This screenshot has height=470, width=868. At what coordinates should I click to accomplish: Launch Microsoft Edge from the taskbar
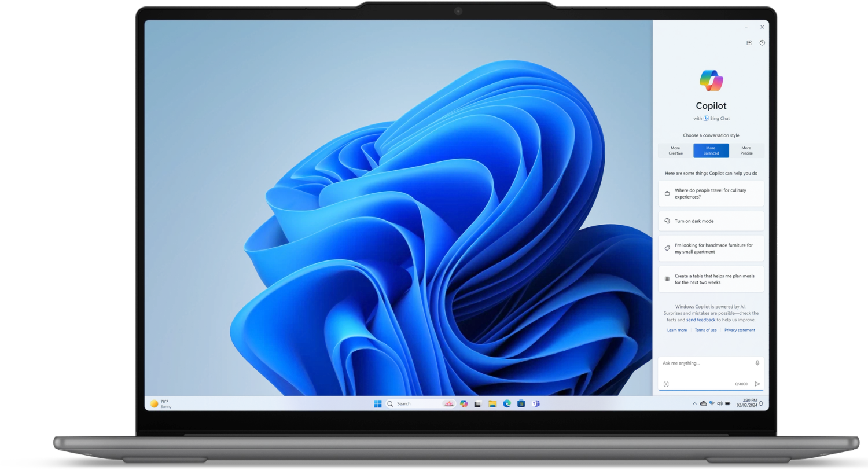[507, 403]
